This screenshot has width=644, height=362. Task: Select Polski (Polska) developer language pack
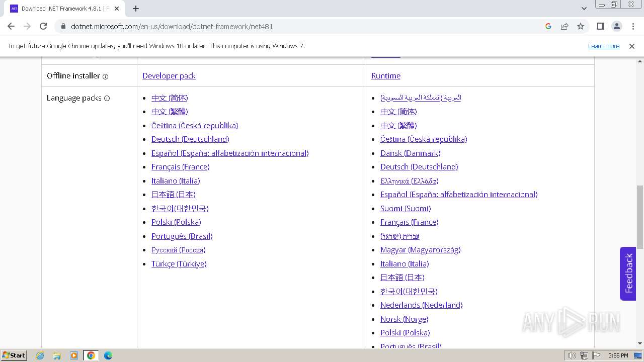176,222
